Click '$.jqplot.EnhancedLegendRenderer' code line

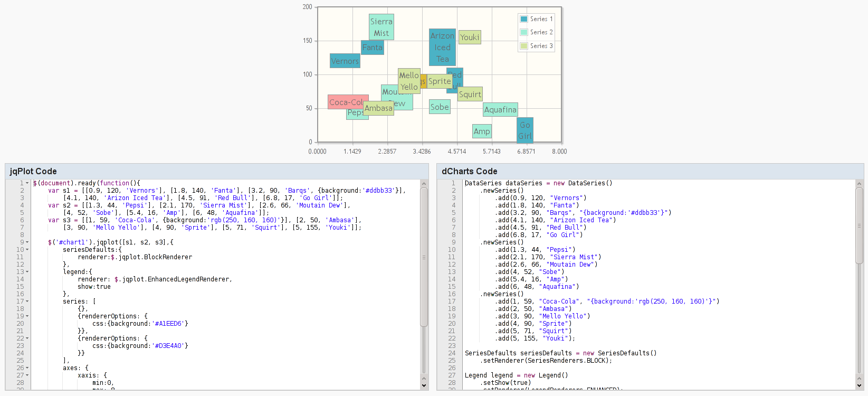[x=173, y=279]
